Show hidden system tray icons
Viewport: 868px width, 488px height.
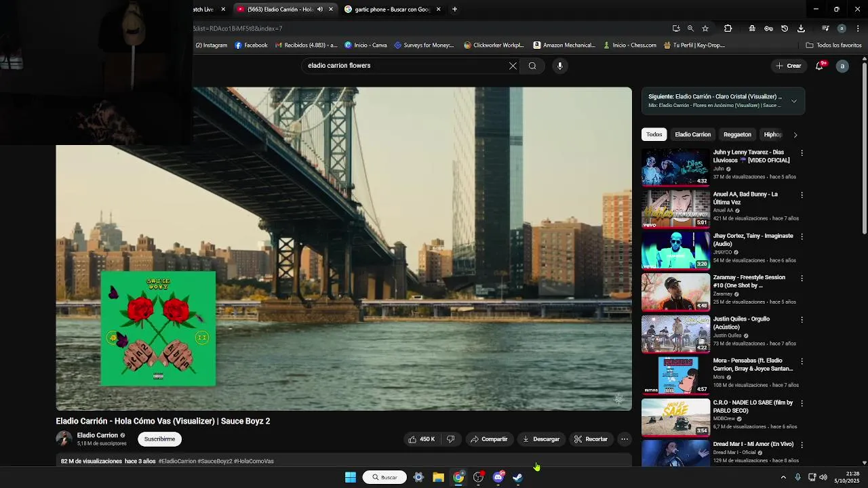coord(783,477)
